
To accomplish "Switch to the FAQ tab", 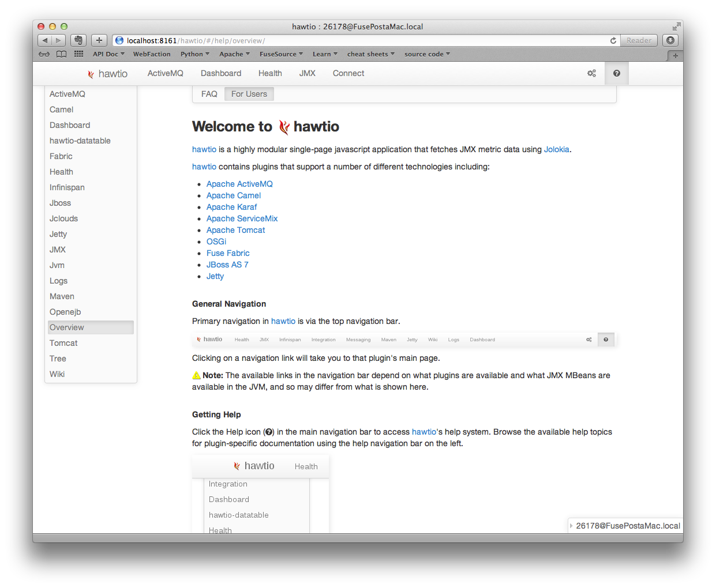I will [209, 94].
